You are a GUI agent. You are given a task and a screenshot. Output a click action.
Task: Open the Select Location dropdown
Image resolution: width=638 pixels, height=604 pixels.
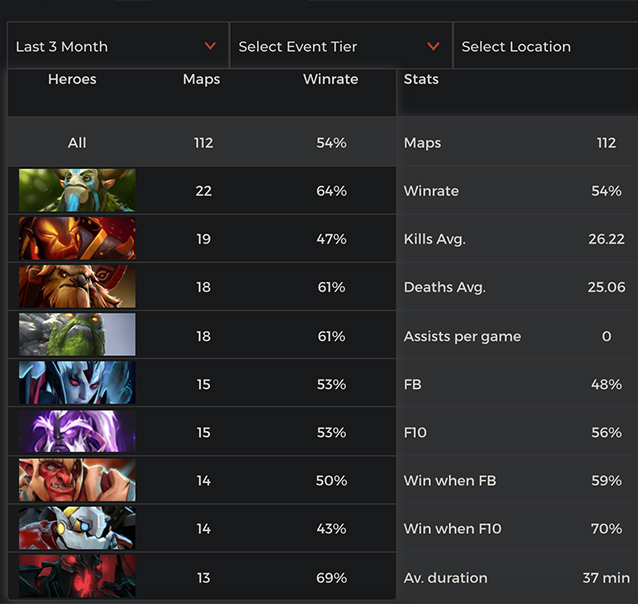tap(545, 46)
